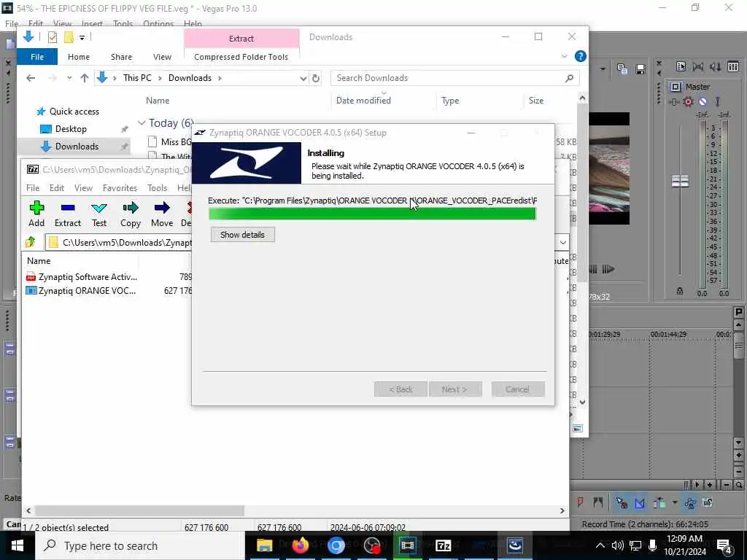The image size is (747, 560).
Task: Click the 7-Zip Copy toolbar button
Action: (130, 214)
